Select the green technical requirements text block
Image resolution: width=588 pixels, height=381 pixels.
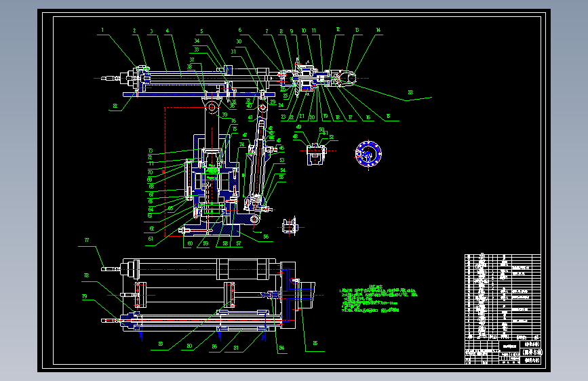pyautogui.click(x=378, y=299)
